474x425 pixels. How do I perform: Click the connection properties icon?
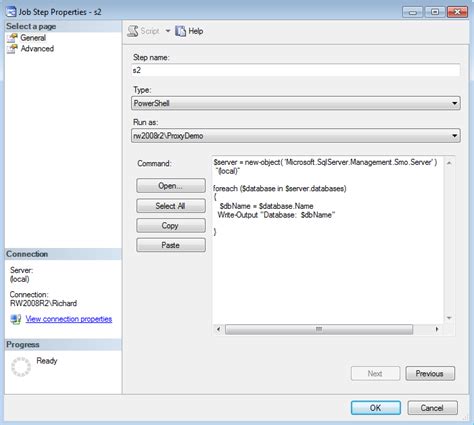tap(15, 319)
